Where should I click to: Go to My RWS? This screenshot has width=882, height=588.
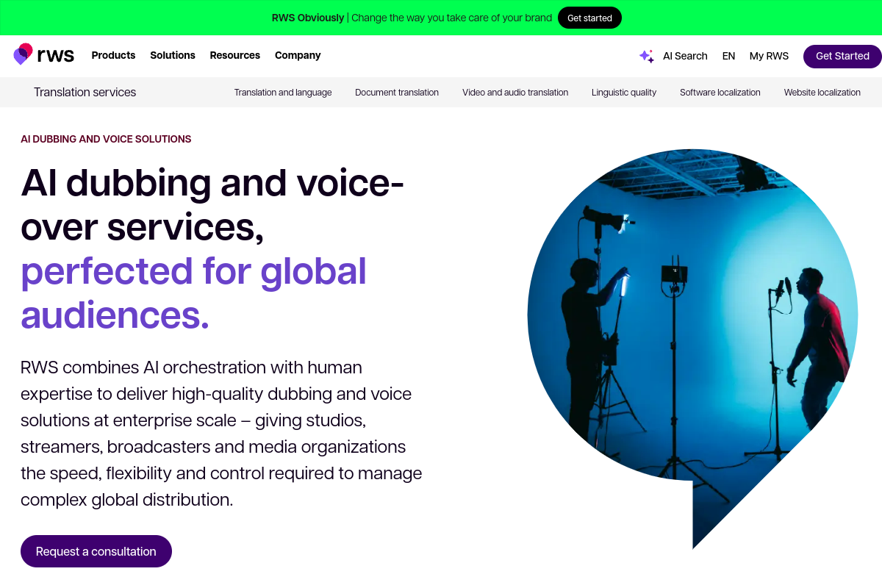[769, 56]
